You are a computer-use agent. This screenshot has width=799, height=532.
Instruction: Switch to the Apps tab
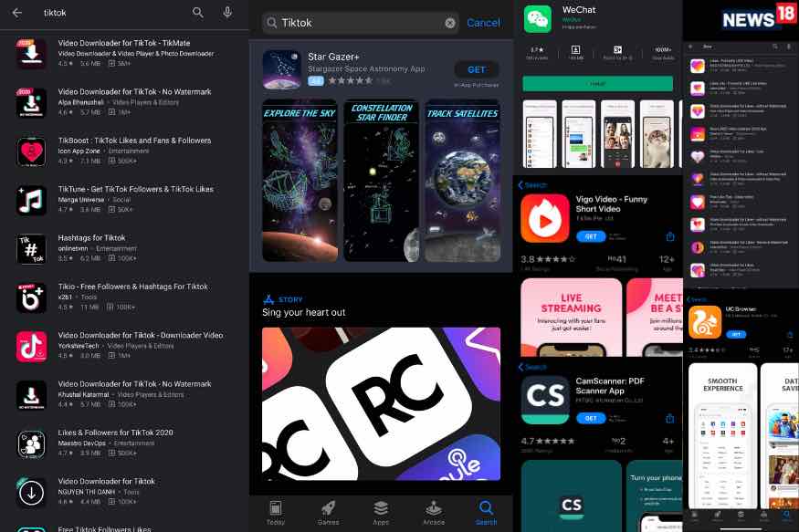381,512
